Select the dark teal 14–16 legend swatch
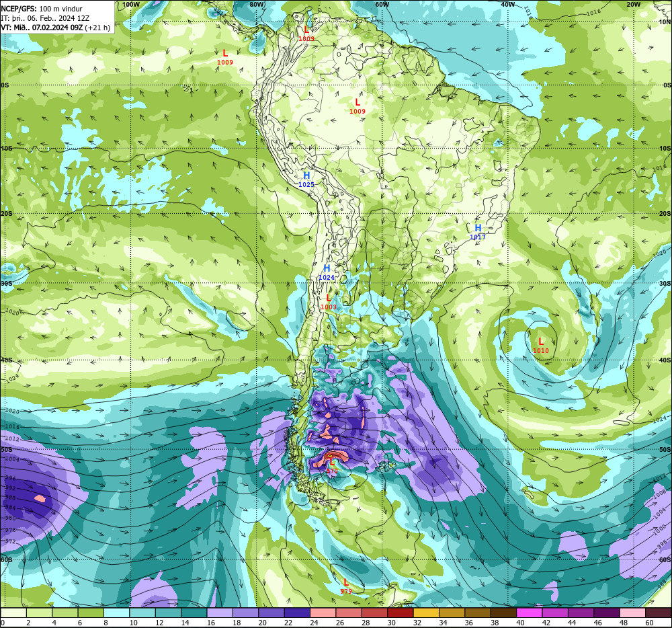672x628 pixels. [194, 613]
